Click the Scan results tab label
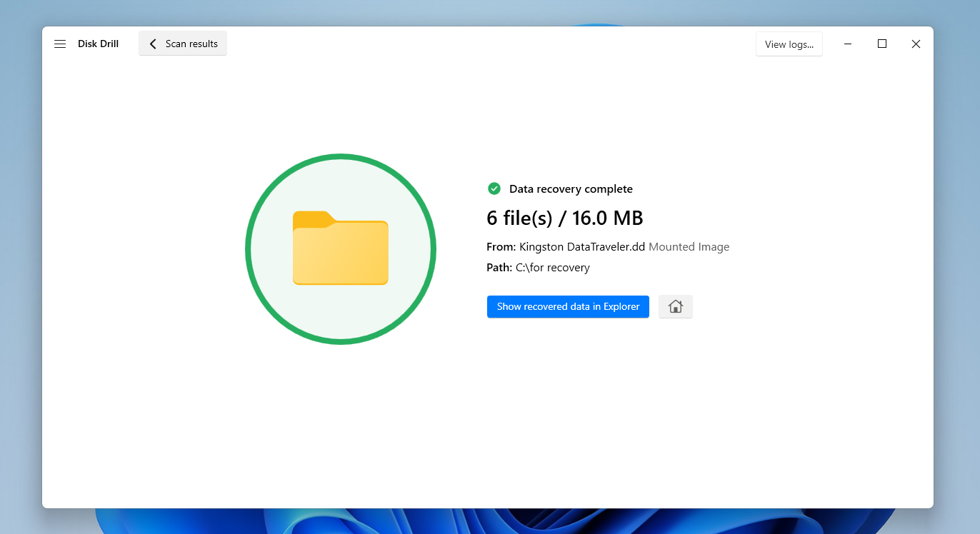This screenshot has width=980, height=534. [191, 44]
